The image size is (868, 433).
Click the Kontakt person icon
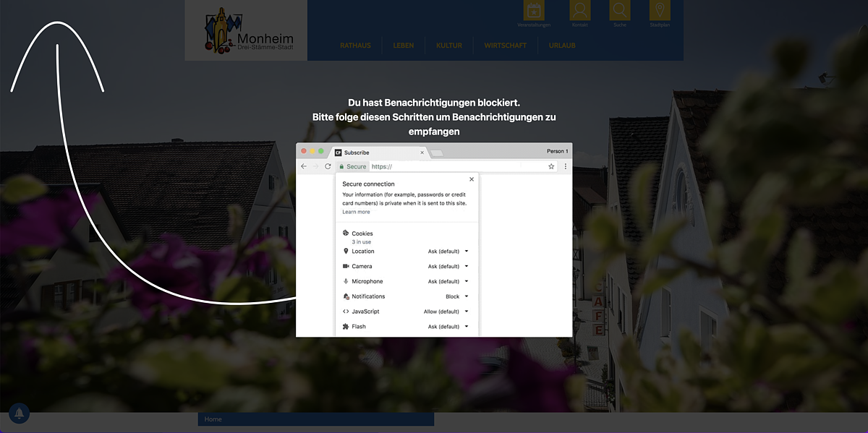pos(579,11)
